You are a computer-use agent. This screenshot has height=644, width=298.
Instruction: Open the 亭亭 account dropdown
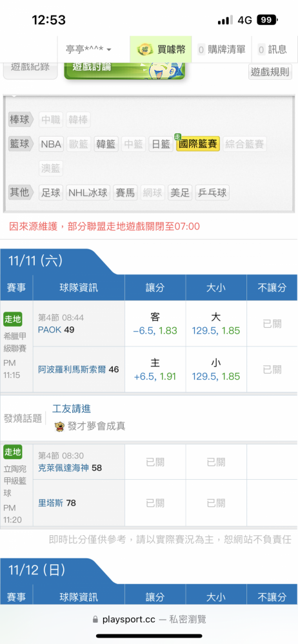(x=89, y=50)
